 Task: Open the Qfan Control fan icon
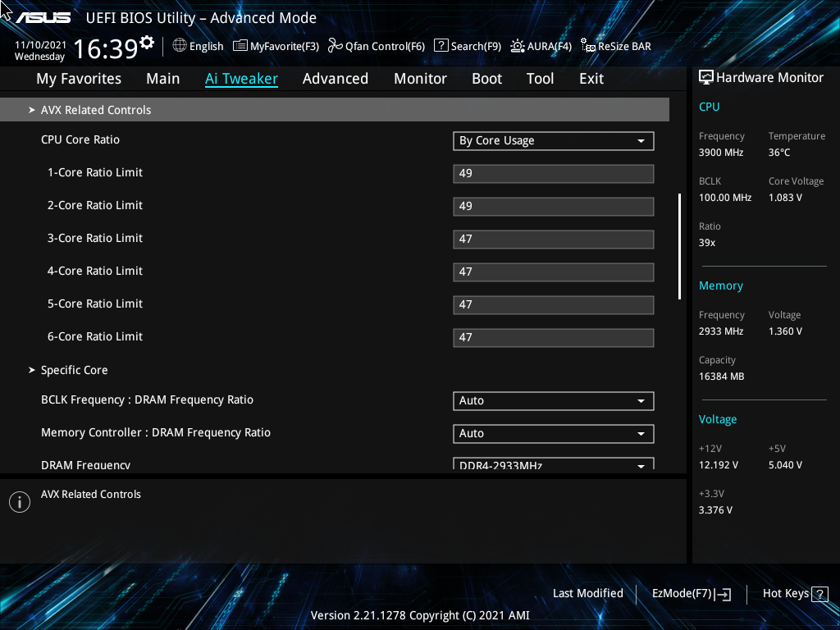(x=336, y=46)
